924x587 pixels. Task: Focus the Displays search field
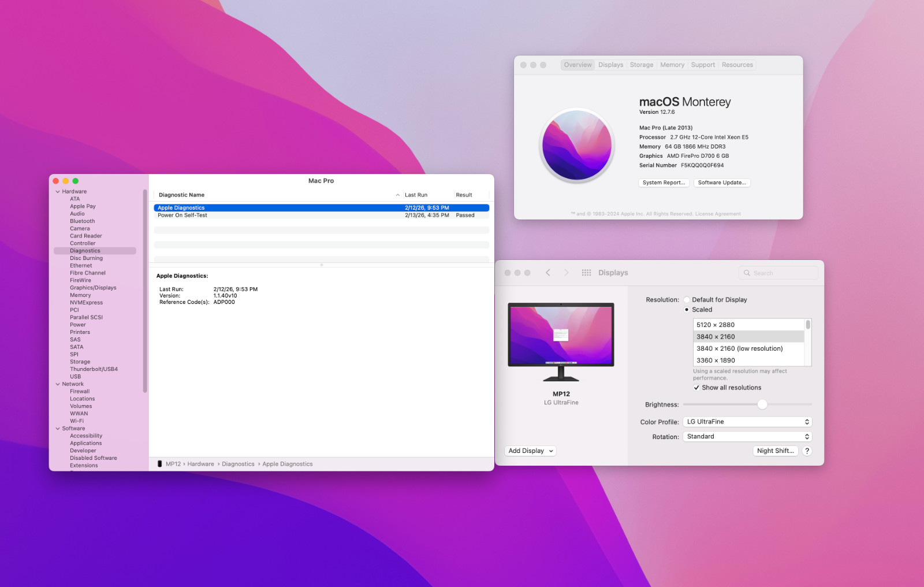pyautogui.click(x=778, y=273)
